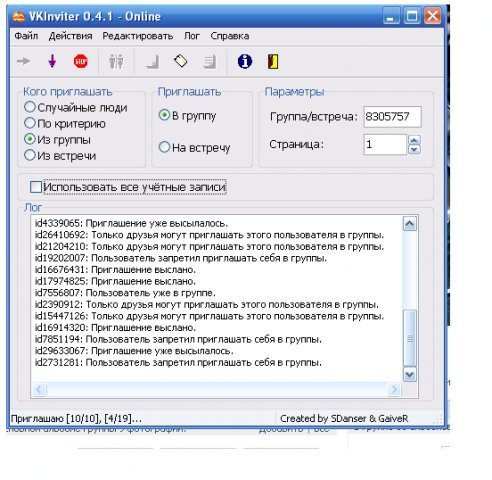
Task: Click the red stop sign icon
Action: [81, 61]
